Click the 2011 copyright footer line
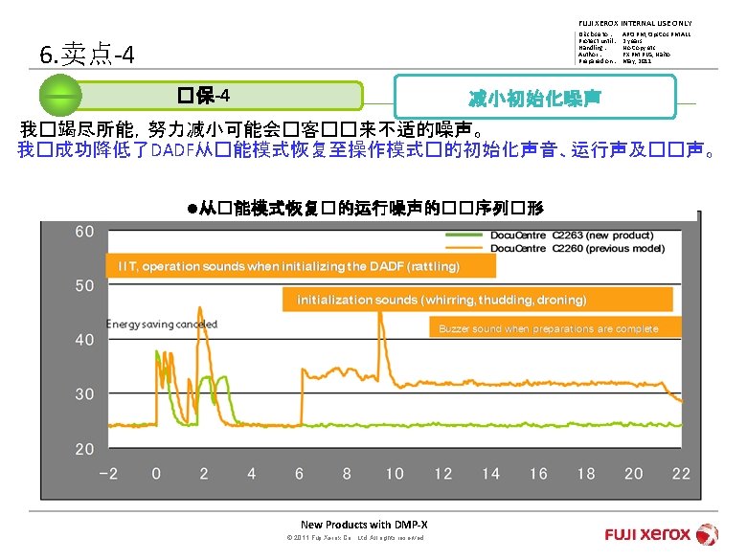 (x=355, y=538)
